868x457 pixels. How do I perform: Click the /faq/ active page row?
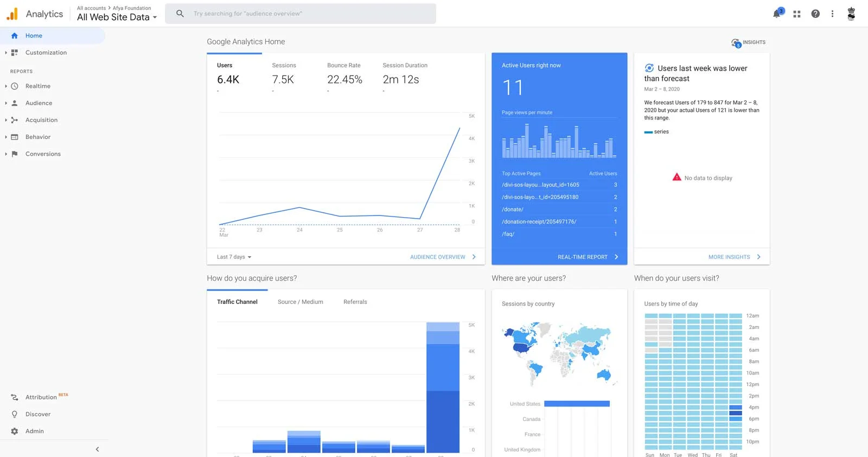click(559, 234)
